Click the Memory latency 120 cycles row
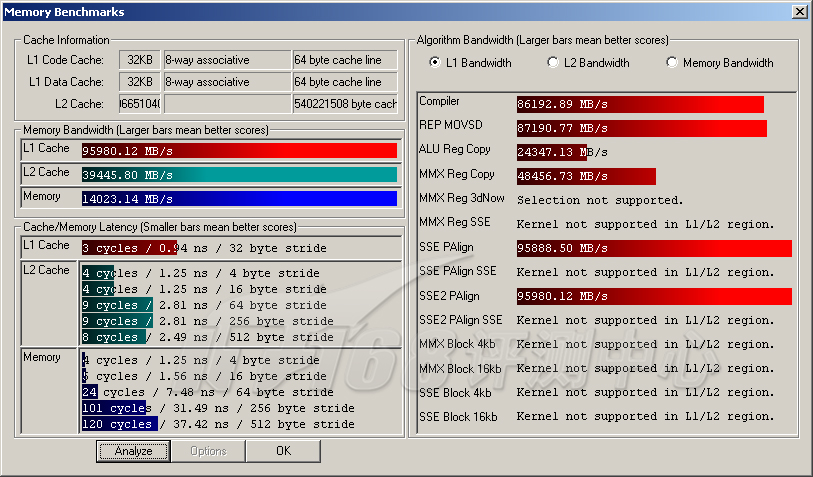Screen dimensions: 813x477 click(x=218, y=424)
